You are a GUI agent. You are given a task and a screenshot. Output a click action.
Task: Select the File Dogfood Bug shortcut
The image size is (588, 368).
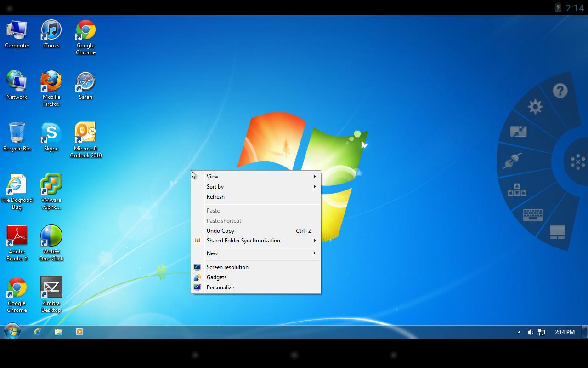click(17, 192)
